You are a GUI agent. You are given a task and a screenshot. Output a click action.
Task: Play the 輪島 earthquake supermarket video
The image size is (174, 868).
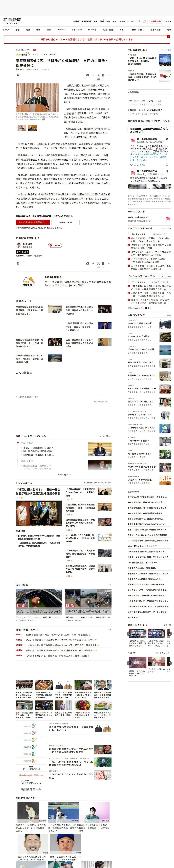(88, 602)
